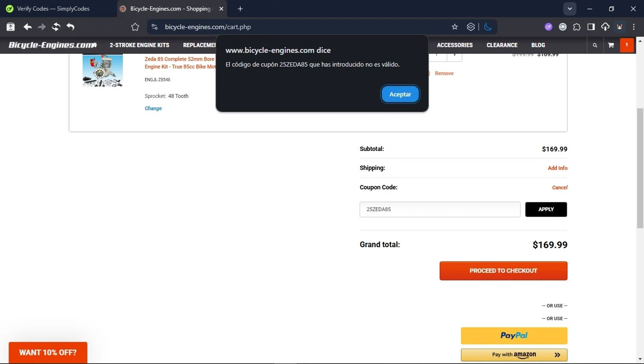Screen dimensions: 644x364
Task: Click the coupon code input field
Action: [x=440, y=209]
